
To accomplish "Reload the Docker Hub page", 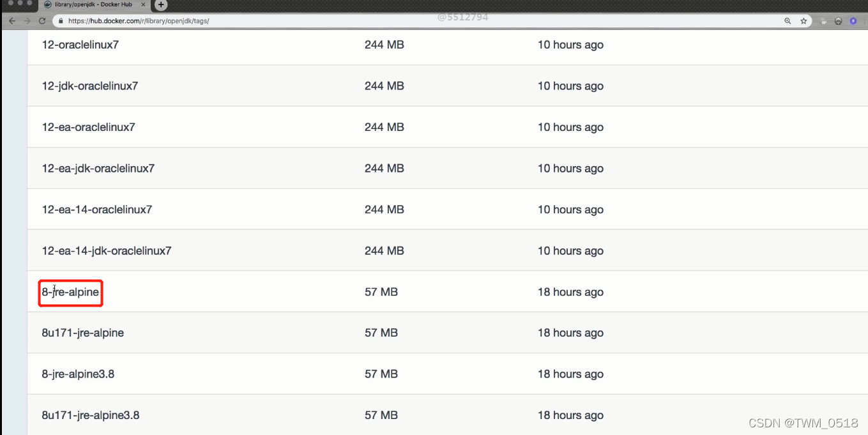I will (x=42, y=21).
